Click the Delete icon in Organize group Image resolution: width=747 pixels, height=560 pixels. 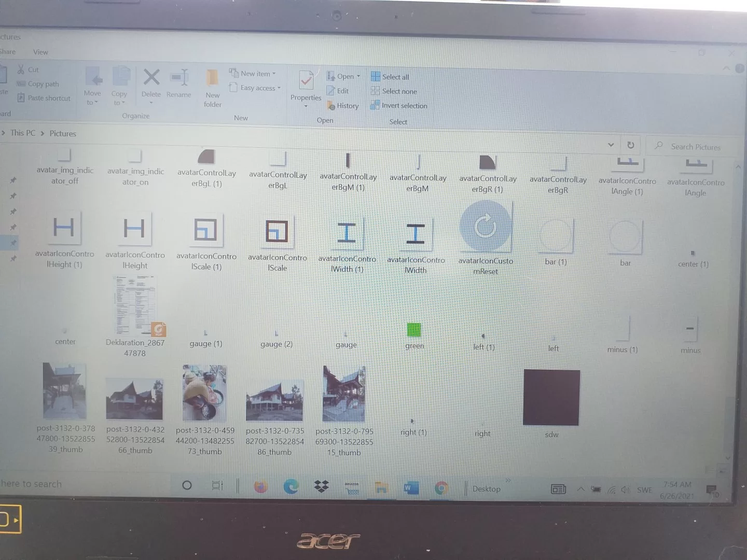tap(151, 78)
